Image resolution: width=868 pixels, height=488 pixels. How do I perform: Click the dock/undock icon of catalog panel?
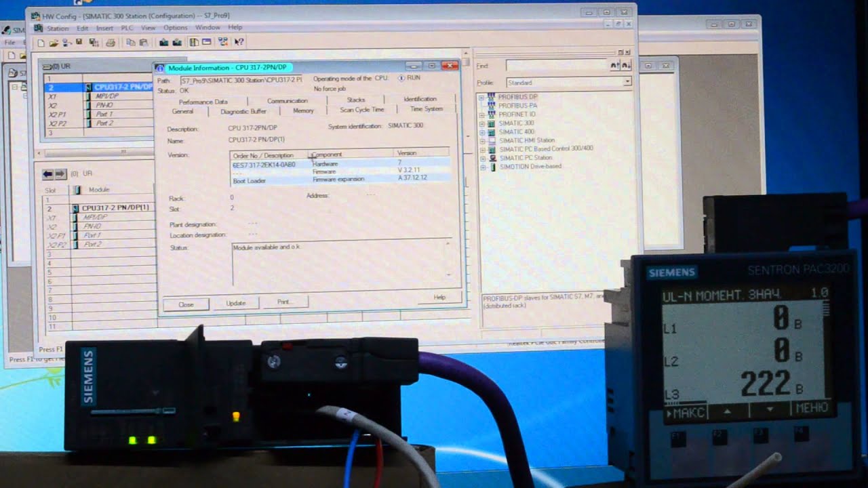click(x=620, y=52)
